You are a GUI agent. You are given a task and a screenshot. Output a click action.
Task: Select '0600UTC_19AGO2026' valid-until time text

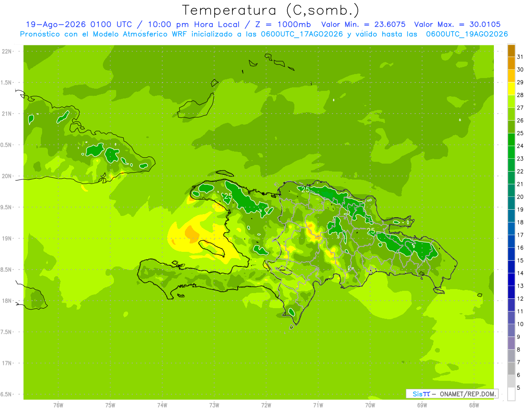point(467,34)
